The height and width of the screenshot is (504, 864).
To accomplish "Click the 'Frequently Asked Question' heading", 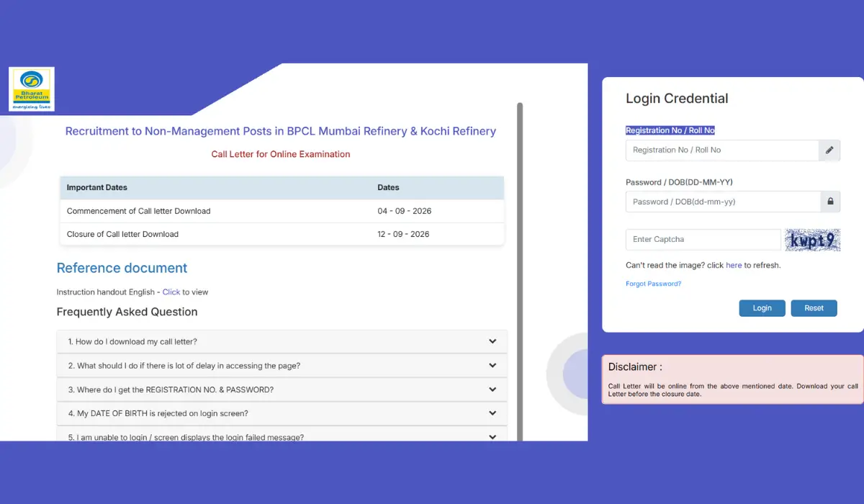I will [127, 312].
